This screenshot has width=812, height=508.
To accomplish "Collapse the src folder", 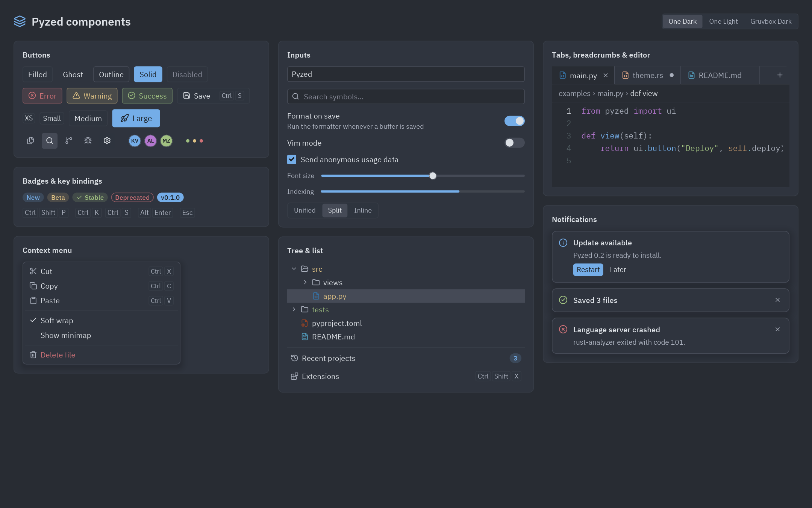I will [x=294, y=269].
